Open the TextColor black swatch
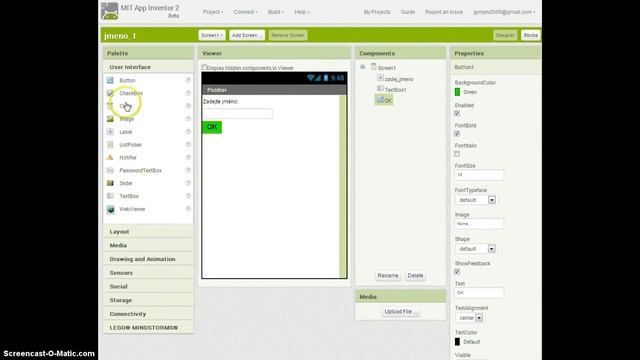Image resolution: width=640 pixels, height=360 pixels. click(x=457, y=342)
